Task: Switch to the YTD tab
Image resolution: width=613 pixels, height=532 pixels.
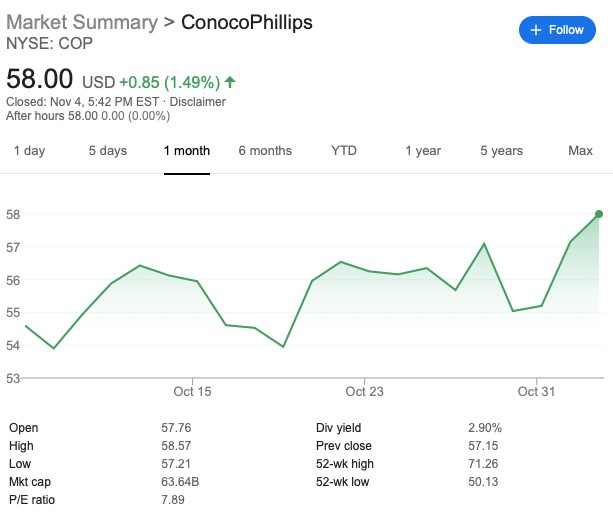Action: tap(344, 151)
